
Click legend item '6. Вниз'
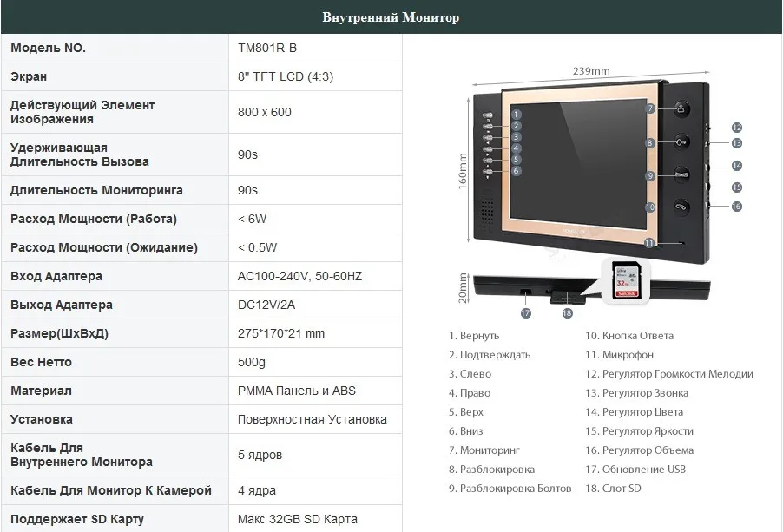tap(465, 430)
